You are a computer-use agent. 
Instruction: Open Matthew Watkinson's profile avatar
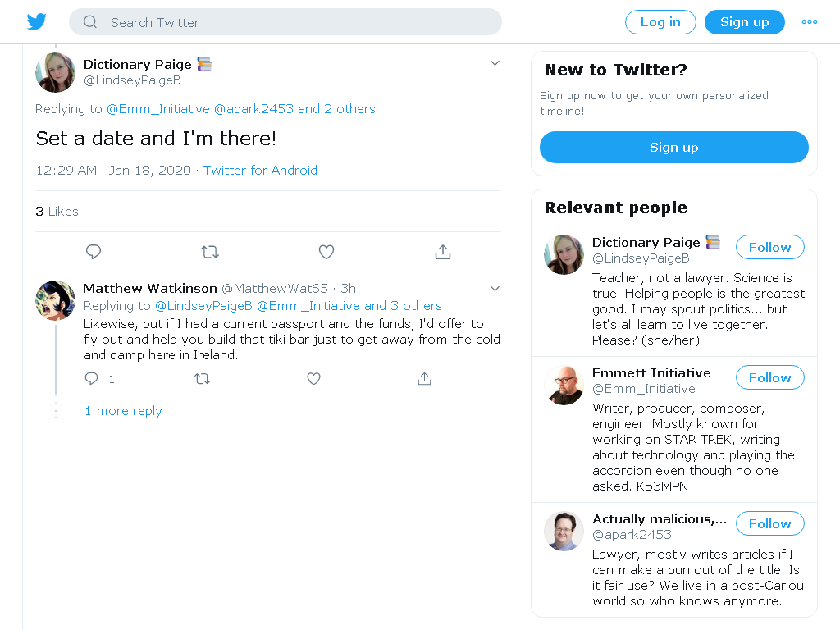(55, 300)
